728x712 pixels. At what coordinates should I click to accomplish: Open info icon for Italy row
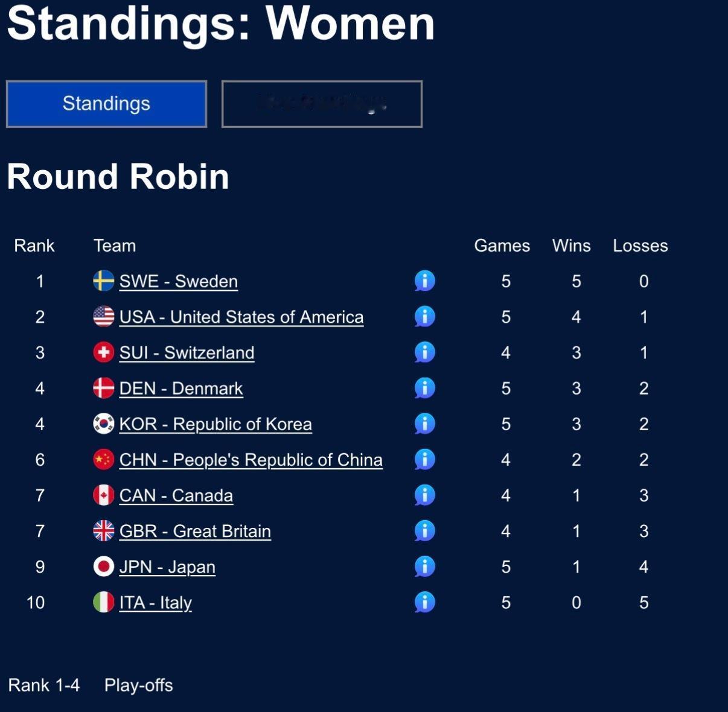[x=425, y=602]
